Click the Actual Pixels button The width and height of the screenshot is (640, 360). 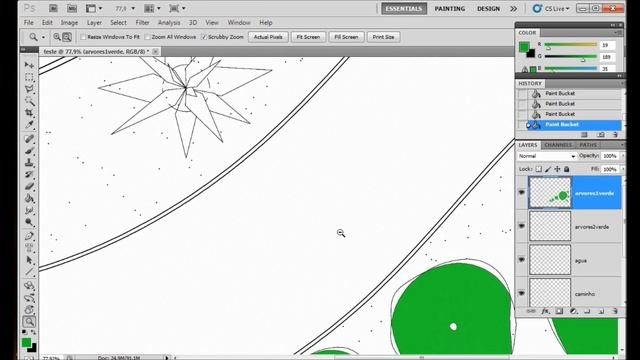point(268,37)
